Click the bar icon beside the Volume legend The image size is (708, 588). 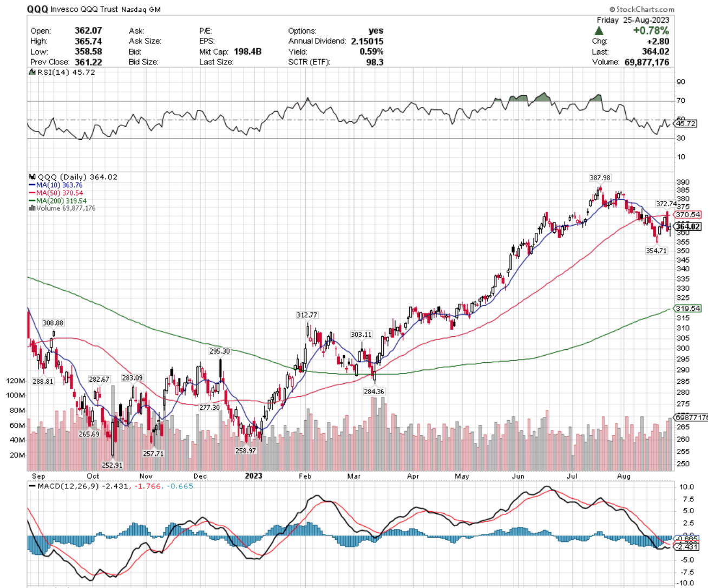pos(32,208)
